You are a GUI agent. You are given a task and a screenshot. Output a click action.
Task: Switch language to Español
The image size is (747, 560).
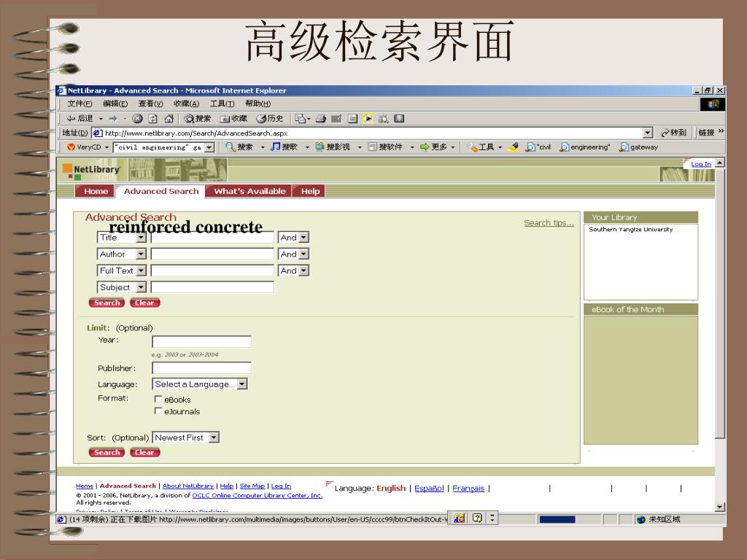click(x=429, y=488)
